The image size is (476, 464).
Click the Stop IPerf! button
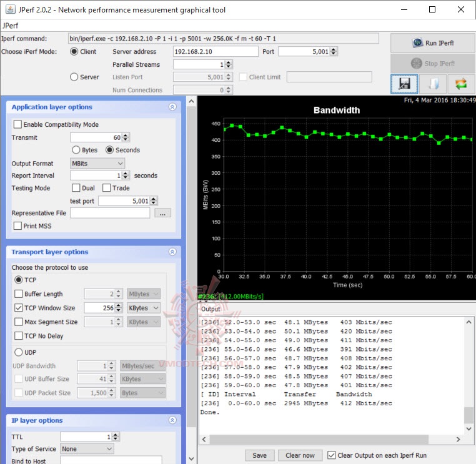pyautogui.click(x=433, y=64)
